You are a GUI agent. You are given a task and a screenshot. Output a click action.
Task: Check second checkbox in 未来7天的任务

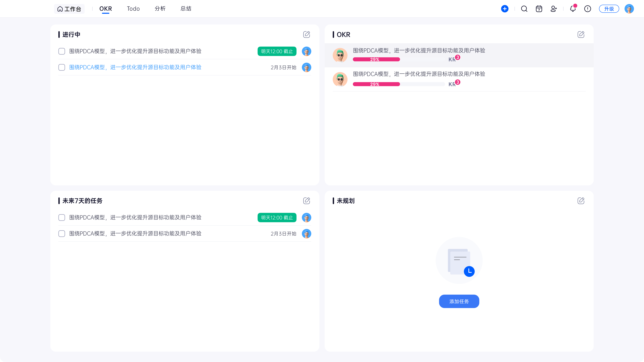[x=62, y=234]
